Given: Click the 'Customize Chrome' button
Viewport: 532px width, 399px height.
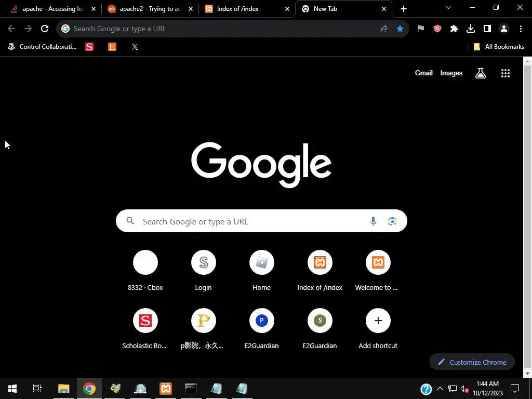Looking at the screenshot, I should pos(472,362).
